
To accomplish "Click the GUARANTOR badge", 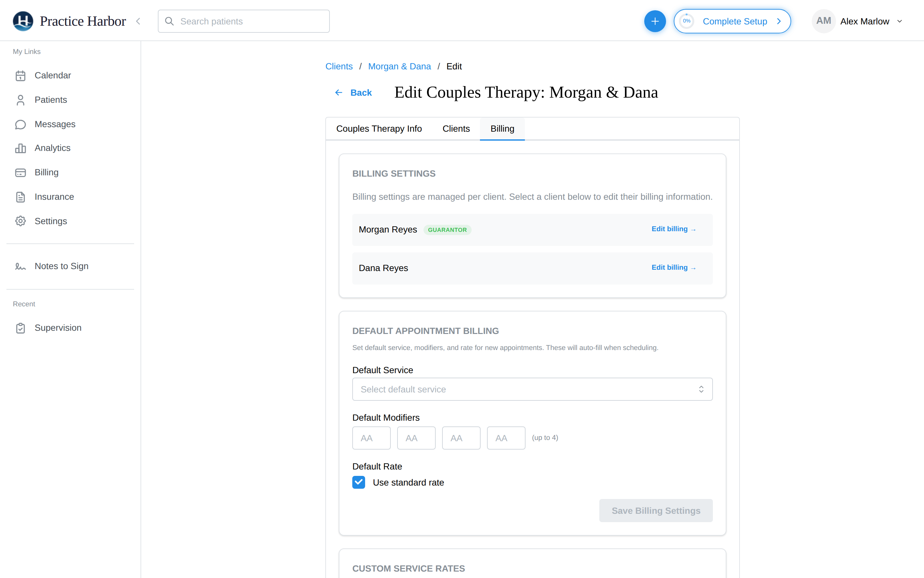I will pyautogui.click(x=447, y=230).
